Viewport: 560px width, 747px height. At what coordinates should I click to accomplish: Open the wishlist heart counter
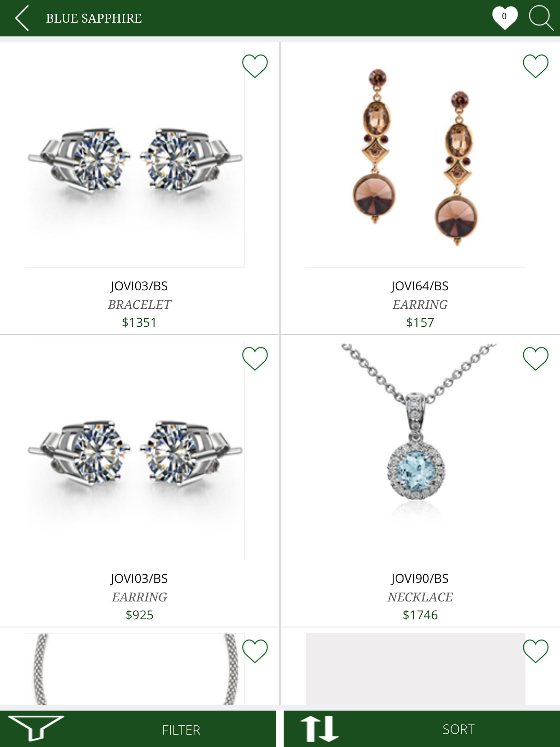(x=504, y=17)
